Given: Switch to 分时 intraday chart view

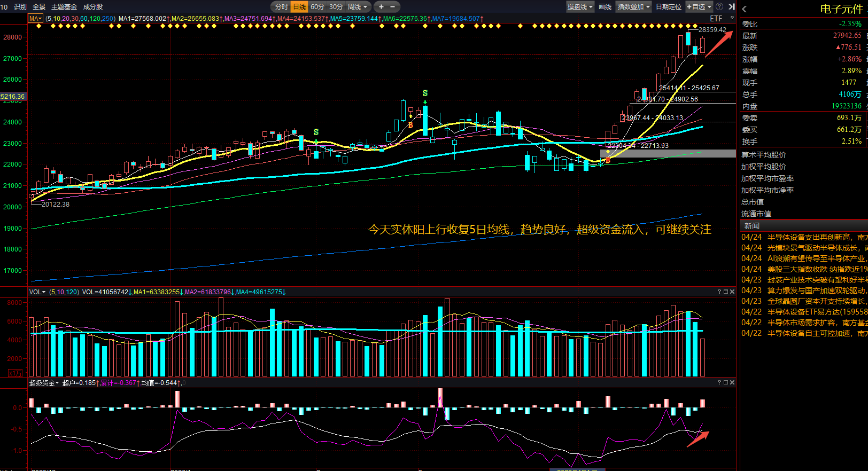Looking at the screenshot, I should (281, 7).
